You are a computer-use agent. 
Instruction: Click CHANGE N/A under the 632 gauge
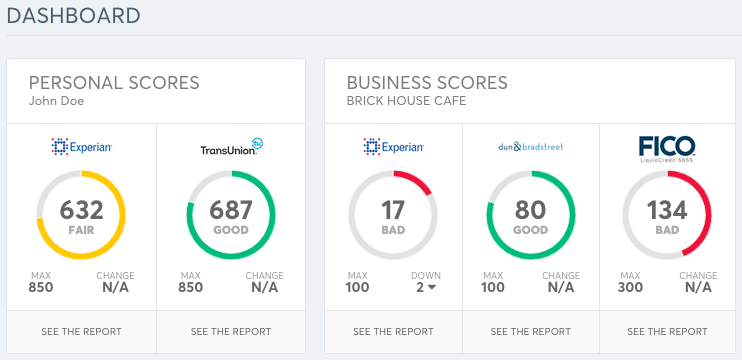(115, 282)
